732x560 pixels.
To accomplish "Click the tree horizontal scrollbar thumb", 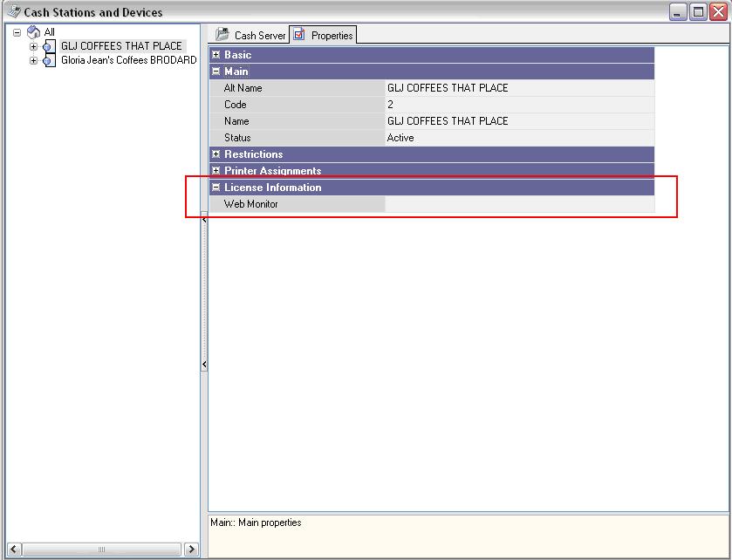I will [x=101, y=550].
